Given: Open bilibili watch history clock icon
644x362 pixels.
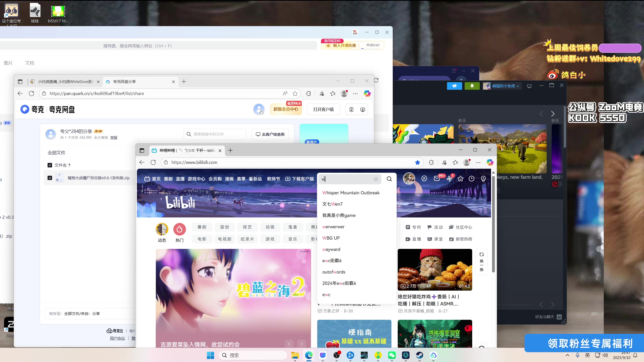Looking at the screenshot, I should 472,178.
